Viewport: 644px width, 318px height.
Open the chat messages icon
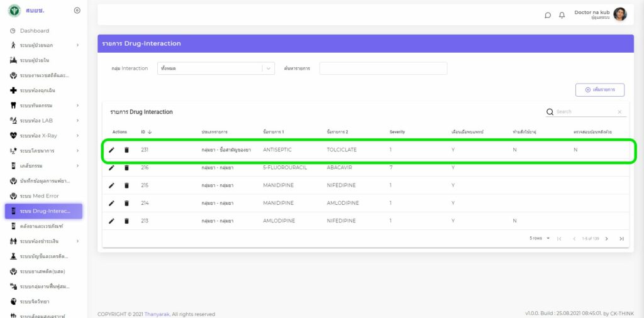[548, 15]
